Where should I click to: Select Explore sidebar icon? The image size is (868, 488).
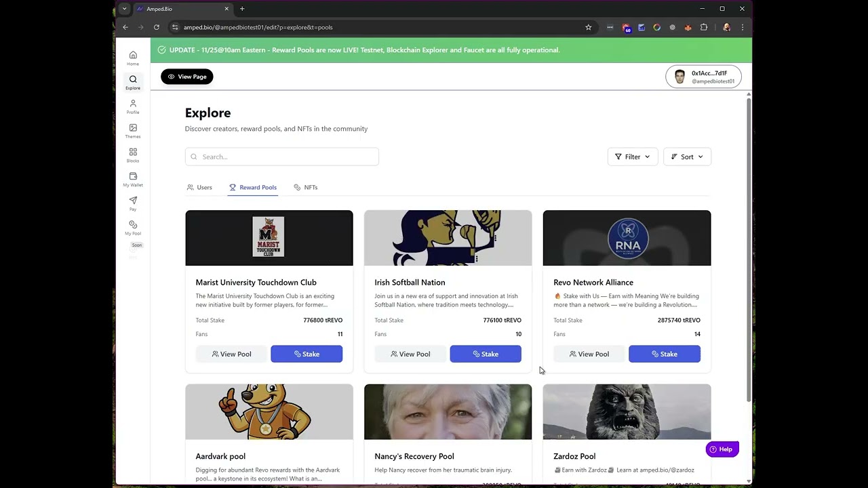133,82
